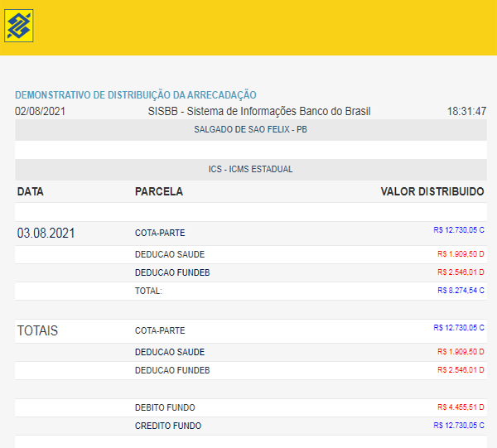
Task: Select the date cell 03.08.2021
Action: click(x=46, y=234)
